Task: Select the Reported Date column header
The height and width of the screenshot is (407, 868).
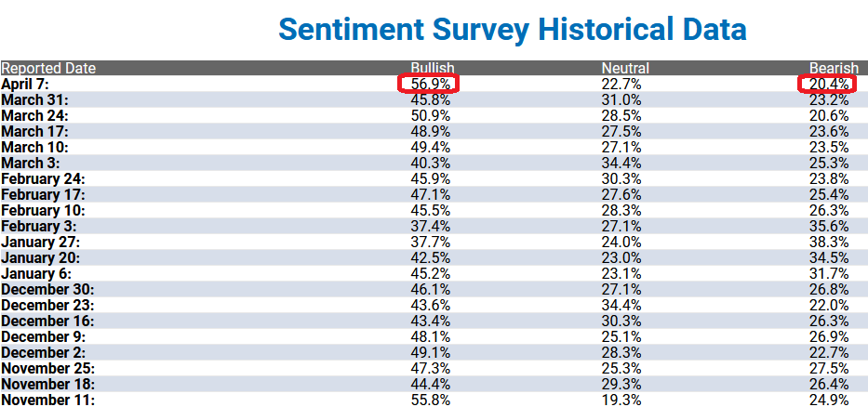Action: pos(48,68)
